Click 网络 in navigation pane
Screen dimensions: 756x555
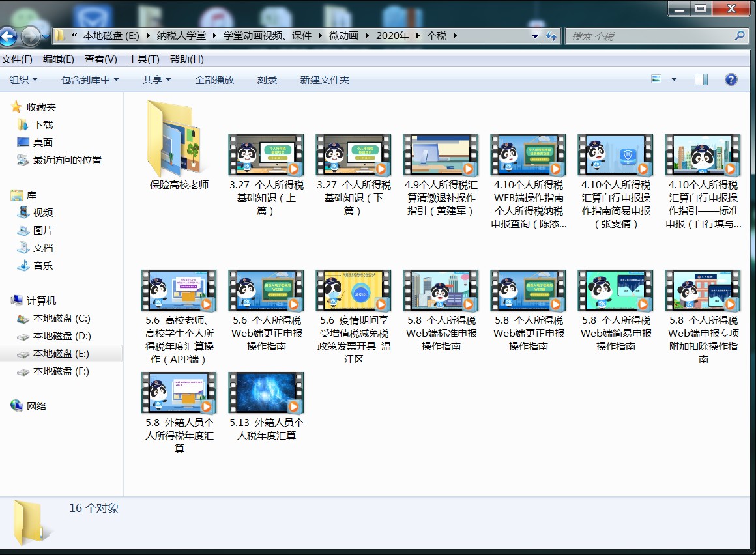point(36,406)
